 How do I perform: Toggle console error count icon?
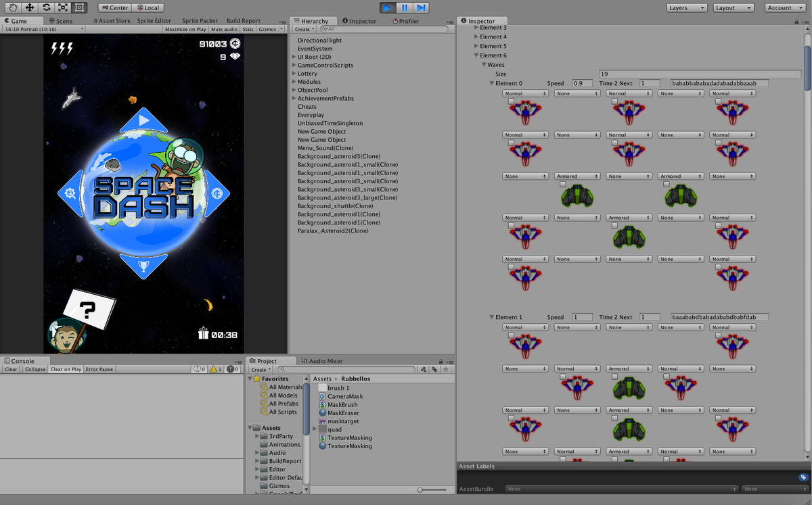232,369
